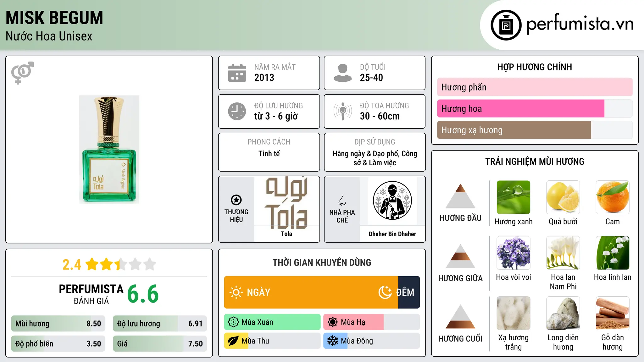Click the sun icon in the day bar

(236, 292)
